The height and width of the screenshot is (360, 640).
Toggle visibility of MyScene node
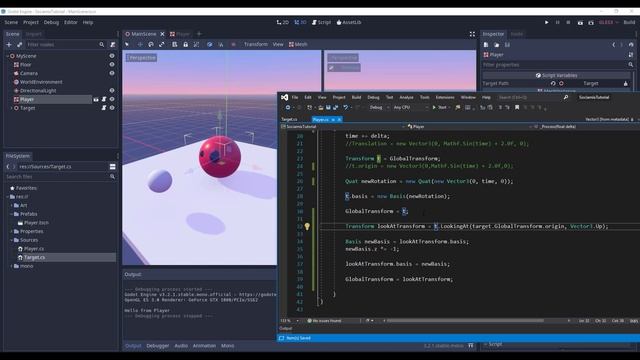[x=112, y=56]
